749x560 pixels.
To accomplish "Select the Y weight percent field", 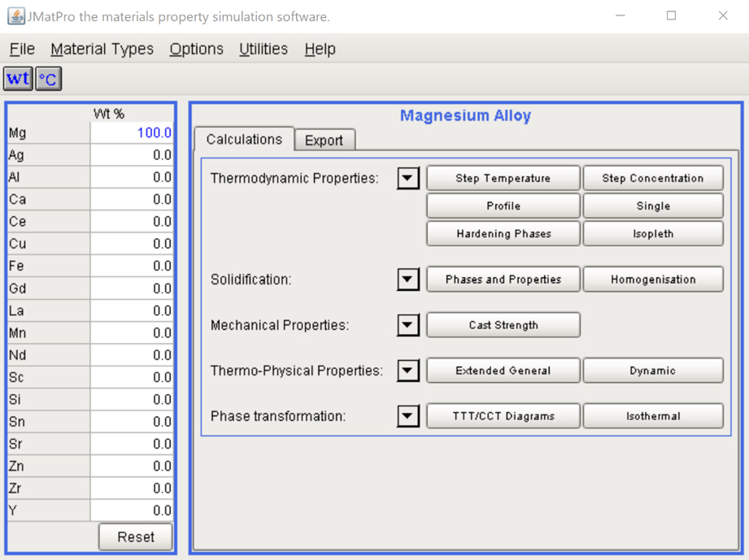I will tap(132, 510).
